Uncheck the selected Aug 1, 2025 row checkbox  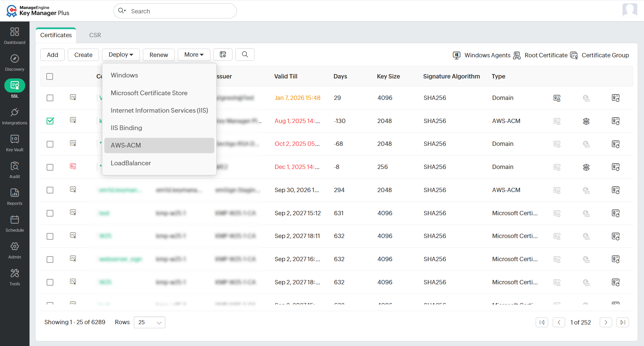50,121
